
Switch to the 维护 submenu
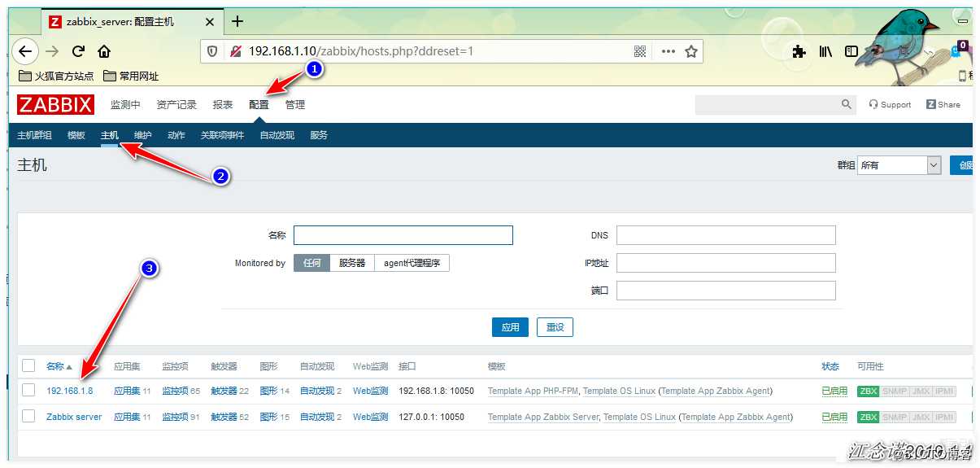[x=142, y=135]
